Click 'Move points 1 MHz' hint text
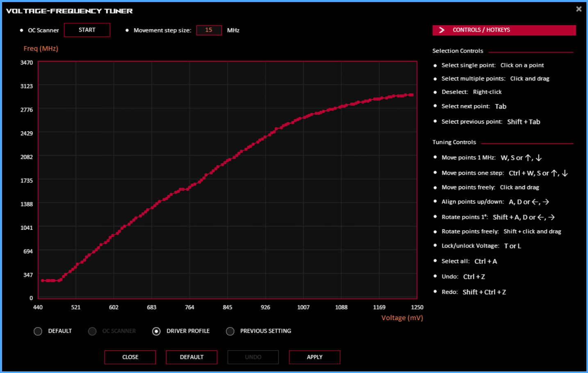Screen dimensions: 588x373 492,158
